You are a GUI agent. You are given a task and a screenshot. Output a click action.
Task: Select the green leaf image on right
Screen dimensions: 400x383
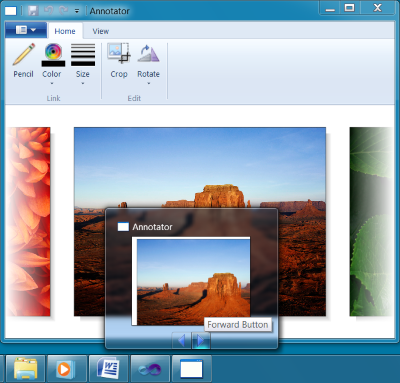click(x=371, y=221)
